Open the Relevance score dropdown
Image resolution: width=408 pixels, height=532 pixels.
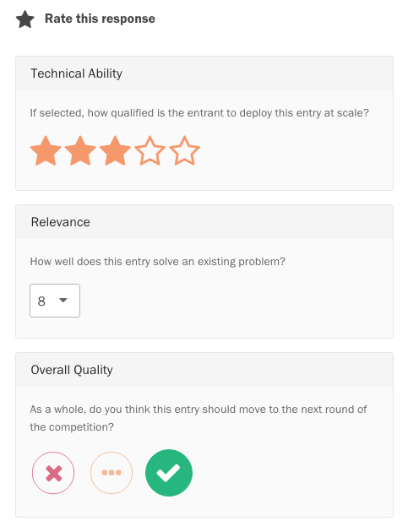point(55,301)
